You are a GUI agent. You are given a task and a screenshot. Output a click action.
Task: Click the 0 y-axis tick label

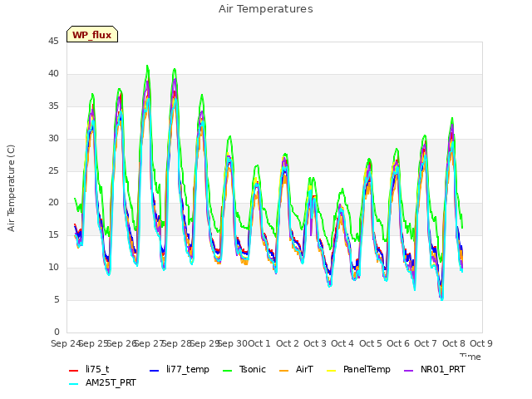(57, 332)
